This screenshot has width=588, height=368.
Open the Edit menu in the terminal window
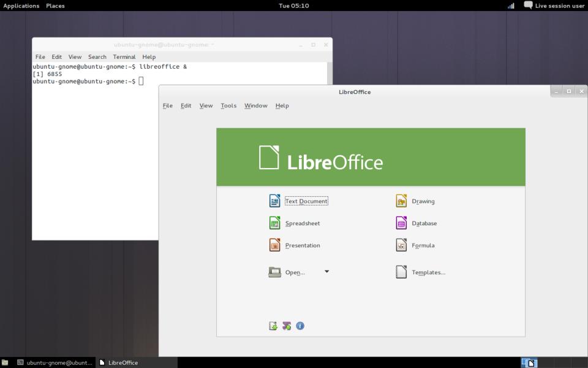[56, 56]
